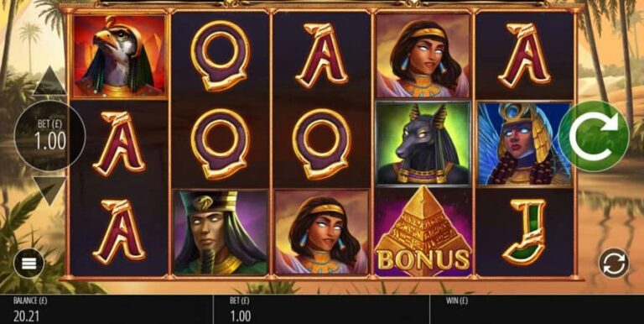Open the hamburger menu
Screen dimensions: 644x324
click(29, 264)
